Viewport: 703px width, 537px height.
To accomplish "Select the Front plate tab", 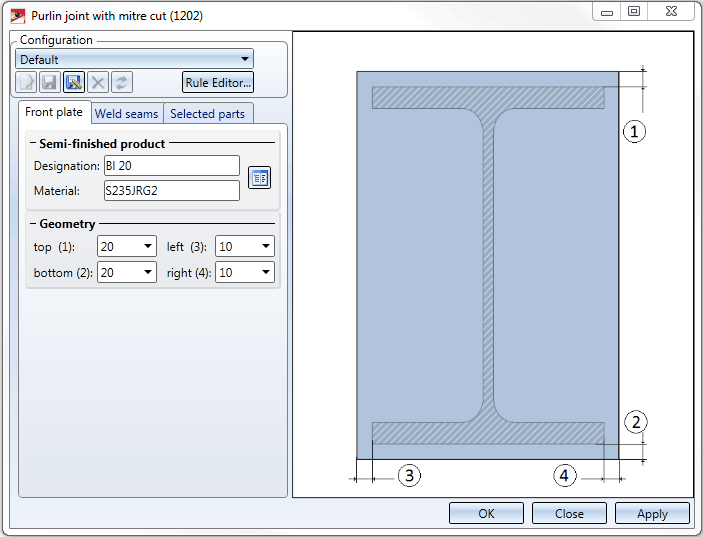I will coord(54,113).
